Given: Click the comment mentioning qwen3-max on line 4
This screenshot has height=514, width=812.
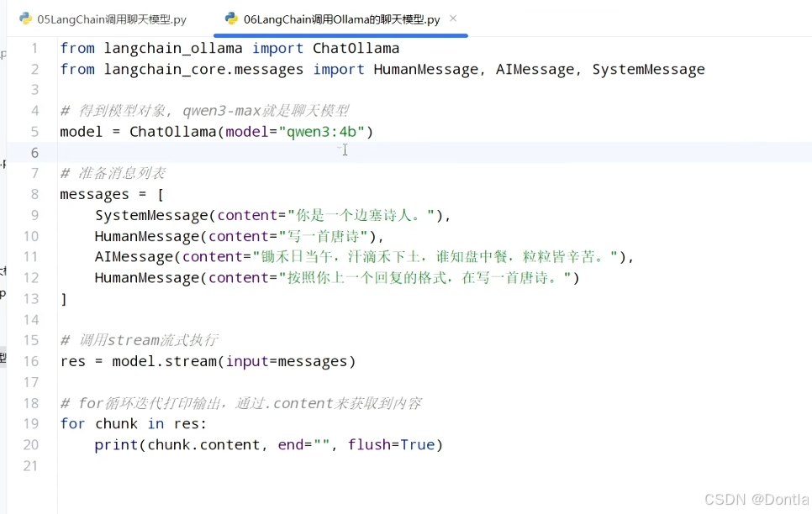Looking at the screenshot, I should [204, 111].
